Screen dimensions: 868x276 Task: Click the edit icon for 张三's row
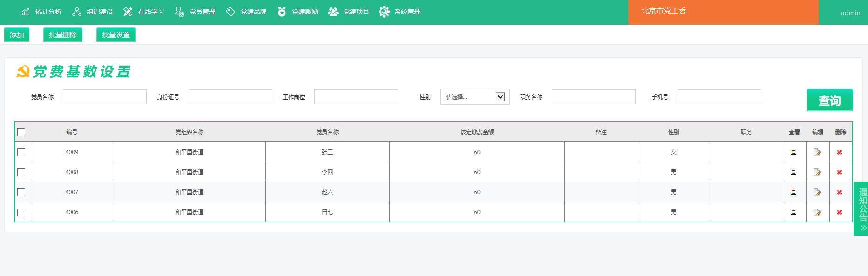click(x=817, y=152)
